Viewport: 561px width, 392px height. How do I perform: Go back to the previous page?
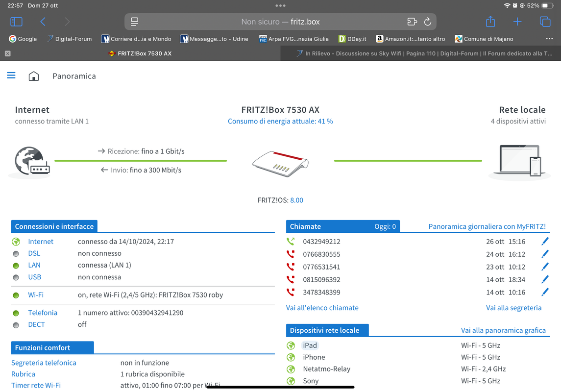tap(43, 22)
